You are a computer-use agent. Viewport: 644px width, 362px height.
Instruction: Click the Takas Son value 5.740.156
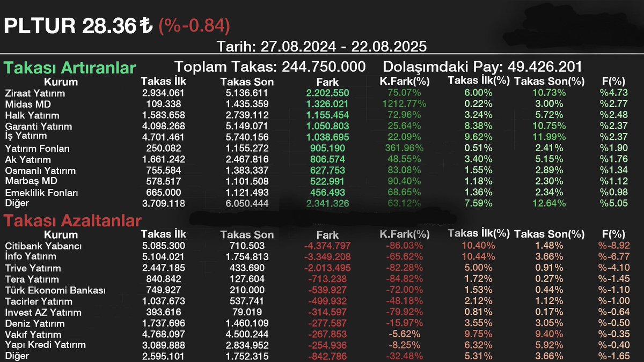[x=247, y=137]
